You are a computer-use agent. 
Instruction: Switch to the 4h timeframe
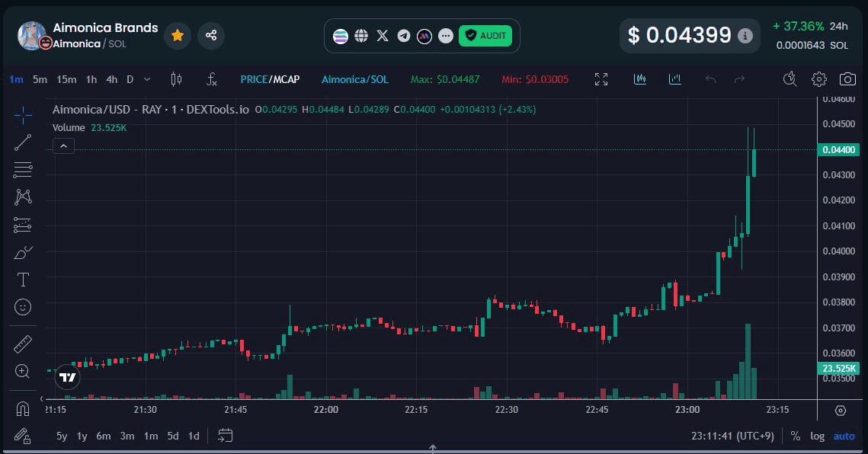[112, 79]
